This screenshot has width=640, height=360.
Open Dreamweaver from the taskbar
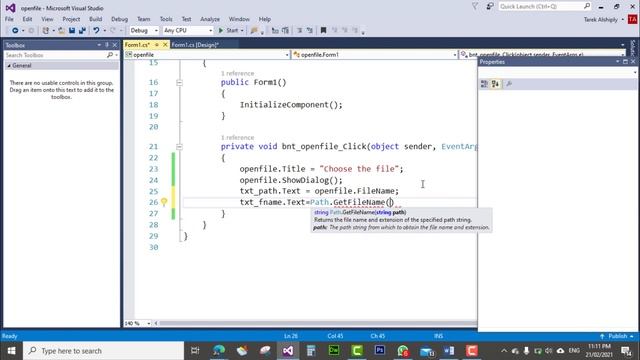(x=334, y=351)
